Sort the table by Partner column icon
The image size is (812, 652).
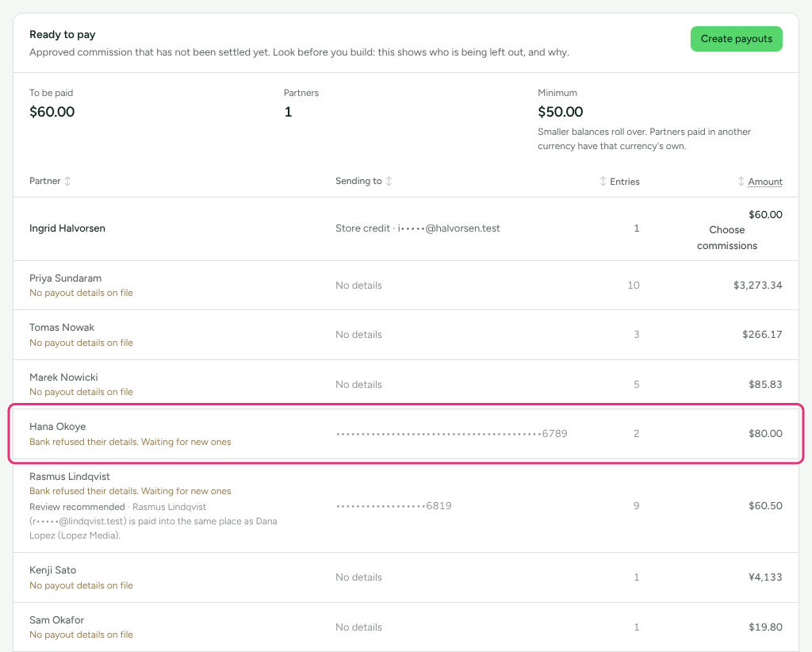tap(67, 182)
